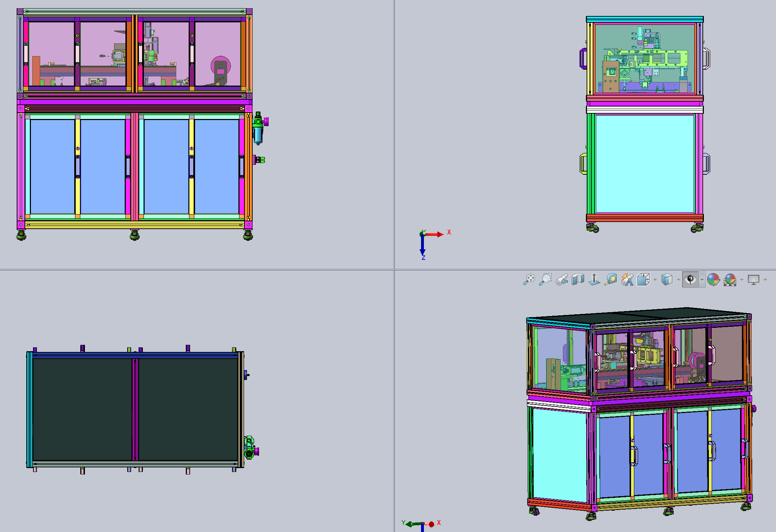Activate the Zoom to Area tool
The width and height of the screenshot is (776, 532).
point(545,279)
